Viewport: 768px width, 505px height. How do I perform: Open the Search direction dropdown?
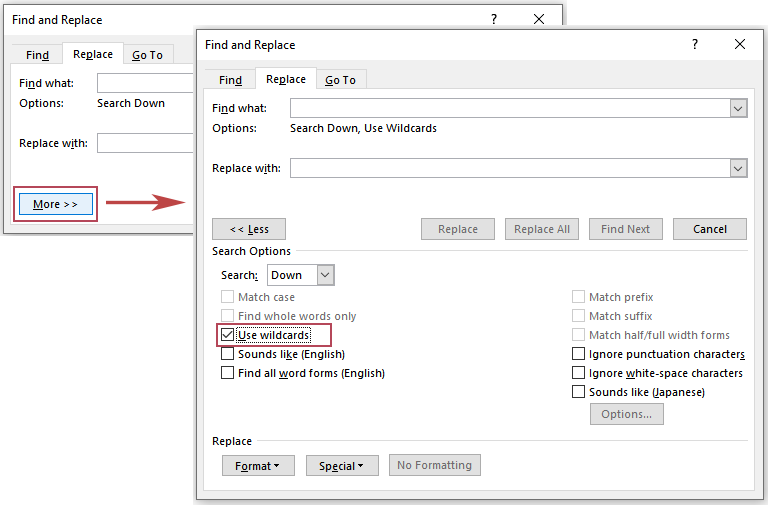point(325,275)
